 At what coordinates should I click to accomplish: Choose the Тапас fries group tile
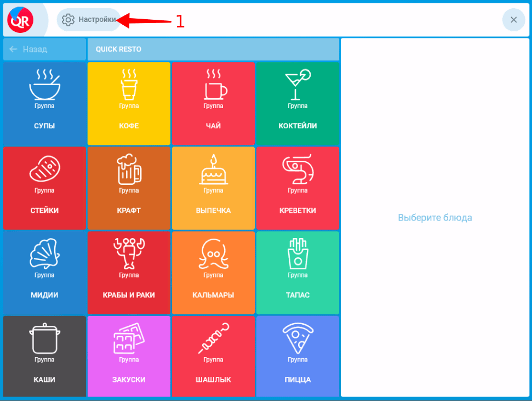point(298,273)
